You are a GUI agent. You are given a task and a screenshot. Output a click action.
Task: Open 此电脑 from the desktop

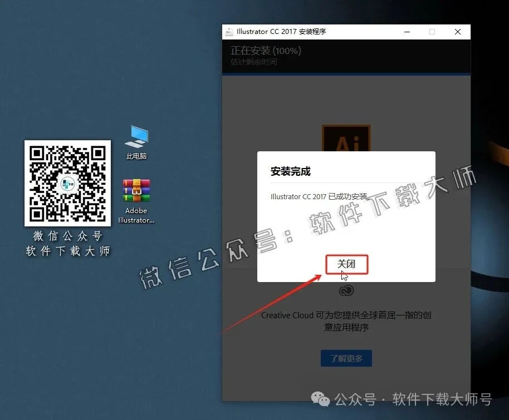136,138
